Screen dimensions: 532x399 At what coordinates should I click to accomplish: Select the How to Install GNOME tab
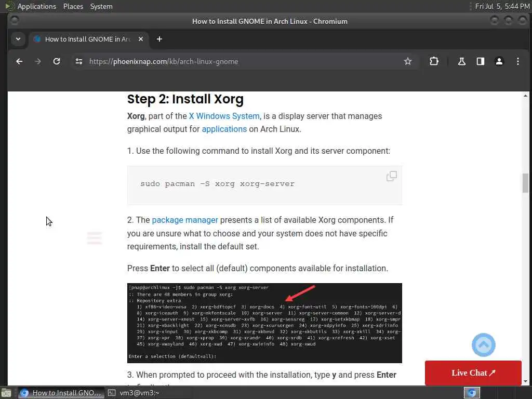pyautogui.click(x=87, y=39)
